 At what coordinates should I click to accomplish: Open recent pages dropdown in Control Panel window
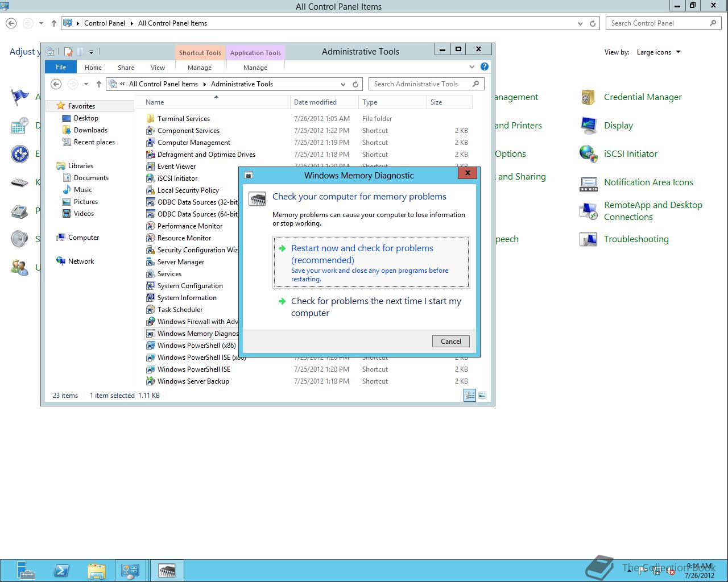[x=41, y=23]
